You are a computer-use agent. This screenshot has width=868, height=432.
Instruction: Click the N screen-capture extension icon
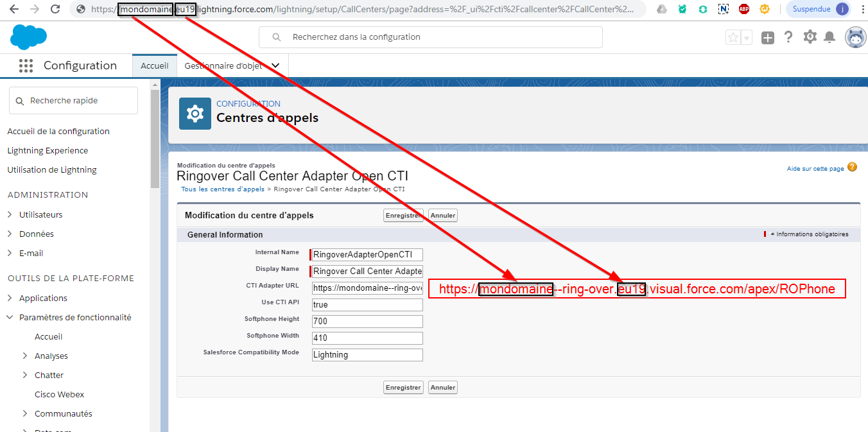724,9
